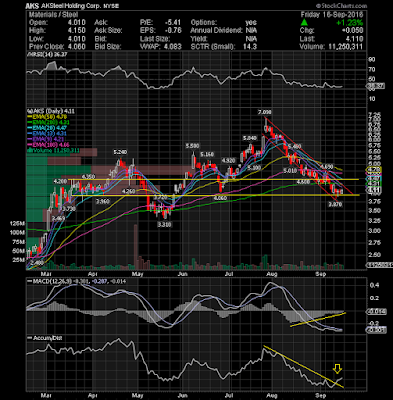The image size is (393, 400).
Task: Click 'Mar' on the bottom date axis
Action: click(x=46, y=395)
